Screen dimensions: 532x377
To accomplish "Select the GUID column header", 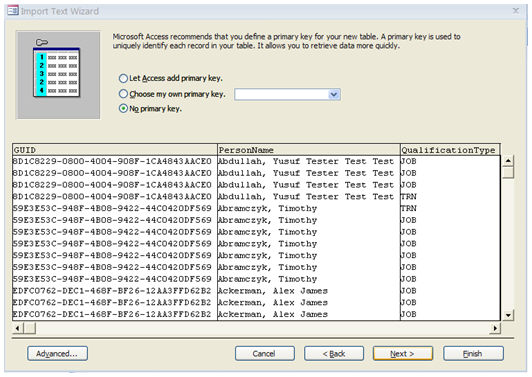I will pos(115,150).
